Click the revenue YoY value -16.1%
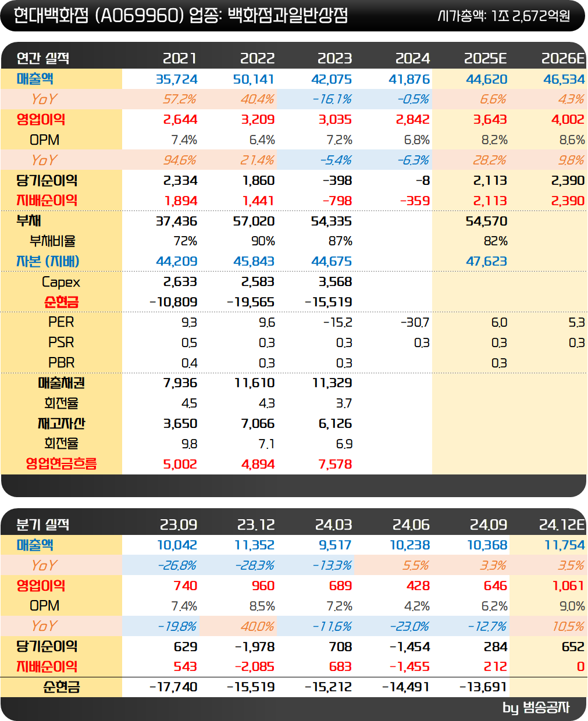 pos(332,99)
